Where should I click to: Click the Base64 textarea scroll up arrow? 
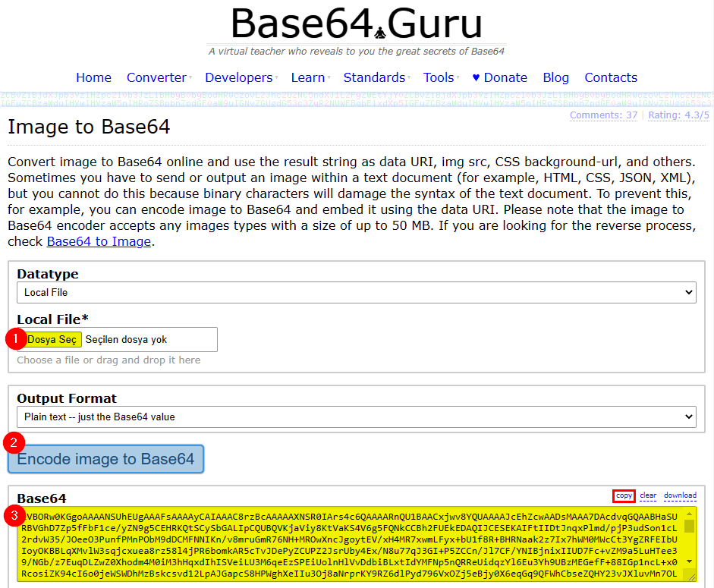(x=690, y=514)
